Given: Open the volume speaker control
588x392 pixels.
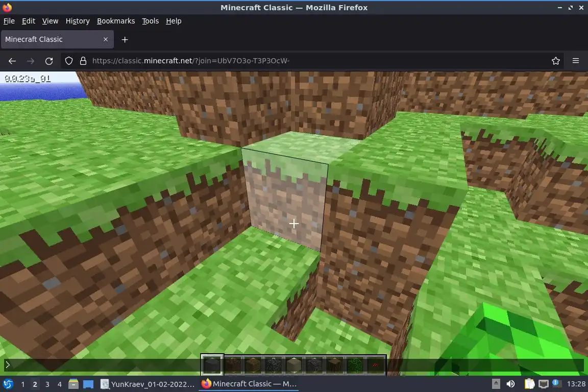Looking at the screenshot, I should click(510, 384).
